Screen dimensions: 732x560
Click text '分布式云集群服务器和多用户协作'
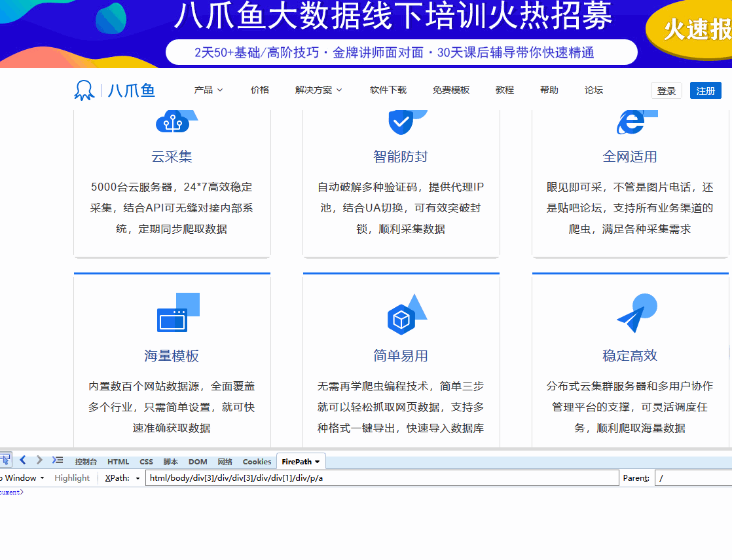(x=630, y=386)
